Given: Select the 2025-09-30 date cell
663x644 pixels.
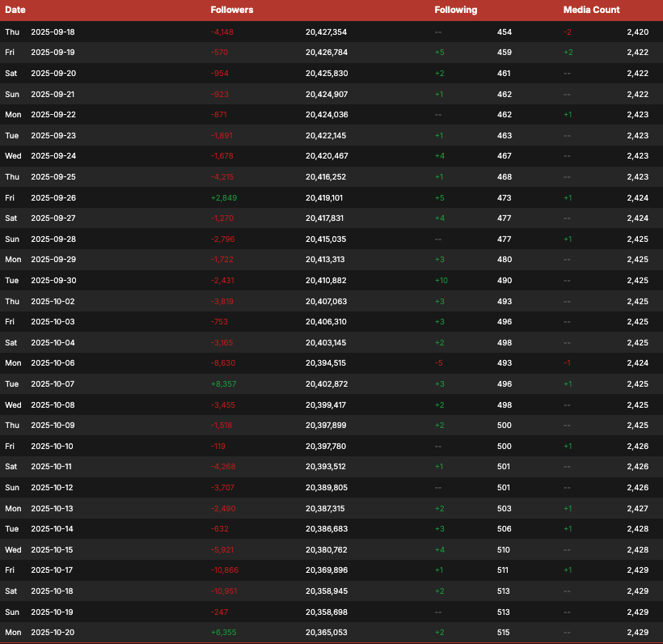Looking at the screenshot, I should [x=53, y=280].
